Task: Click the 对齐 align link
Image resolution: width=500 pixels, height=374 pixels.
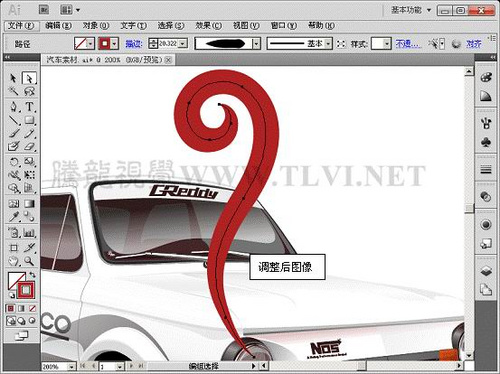Action: click(473, 44)
